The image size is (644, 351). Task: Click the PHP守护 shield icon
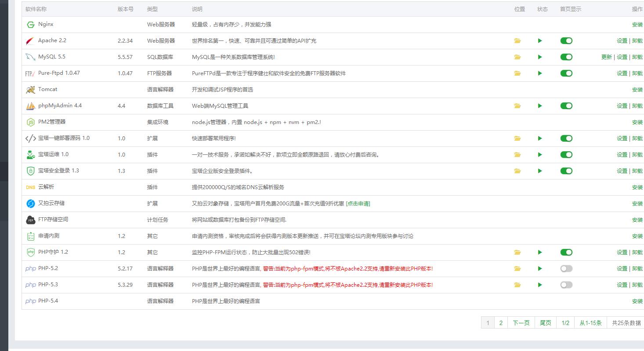click(30, 252)
